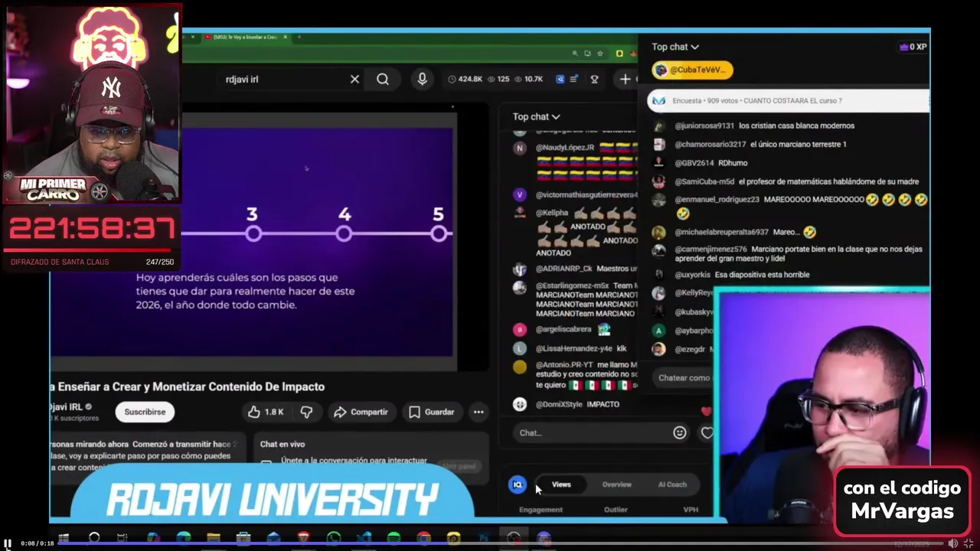Click username '@GBV2614' in chat
The width and height of the screenshot is (980, 551).
click(x=694, y=163)
